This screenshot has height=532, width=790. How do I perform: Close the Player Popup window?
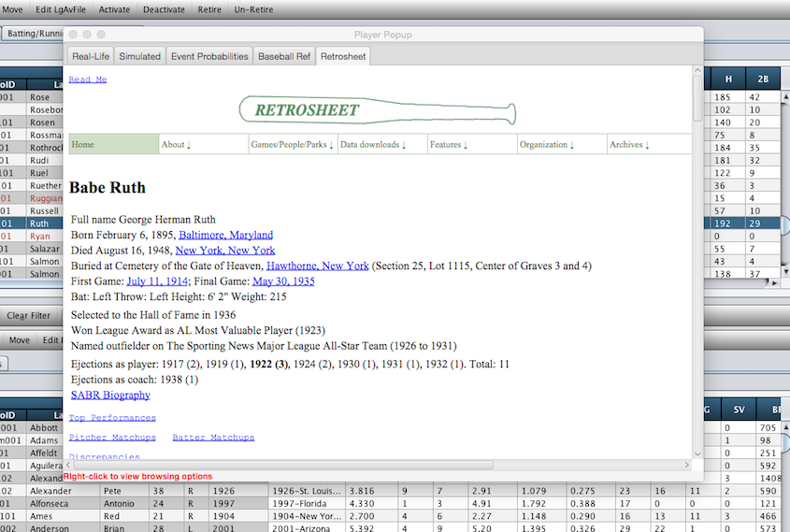[x=73, y=35]
